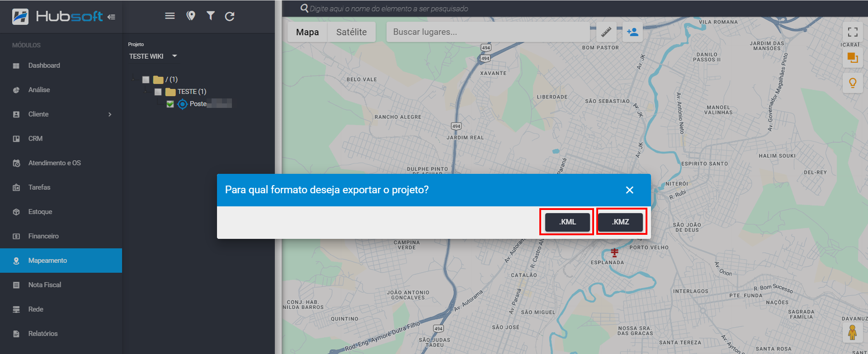
Task: Click the Estoque box icon
Action: pos(16,212)
